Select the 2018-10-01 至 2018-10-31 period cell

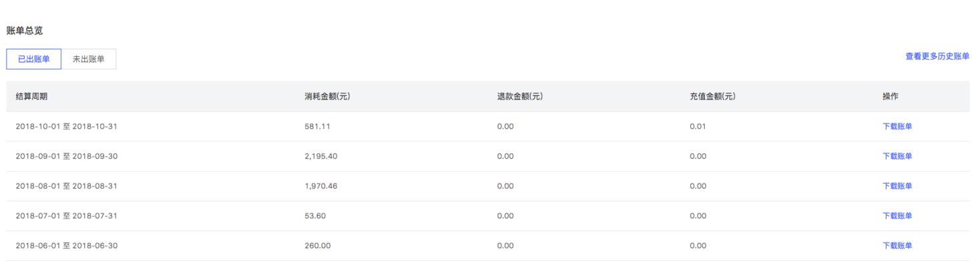67,126
